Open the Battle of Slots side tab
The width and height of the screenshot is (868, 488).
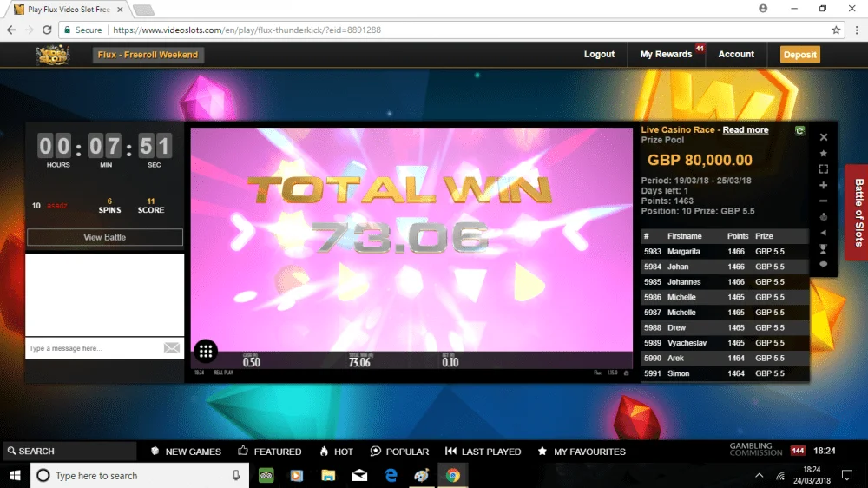coord(858,212)
